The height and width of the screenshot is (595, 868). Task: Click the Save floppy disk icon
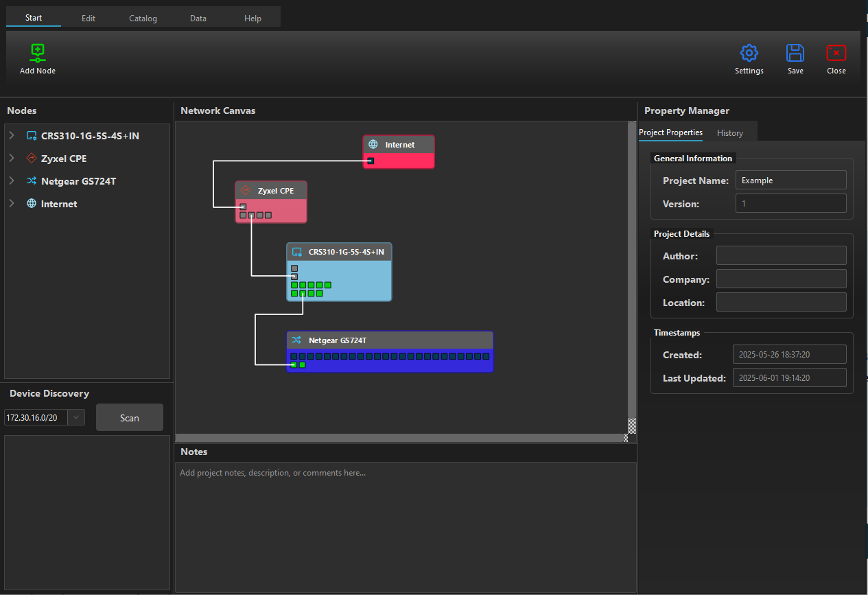pyautogui.click(x=795, y=53)
